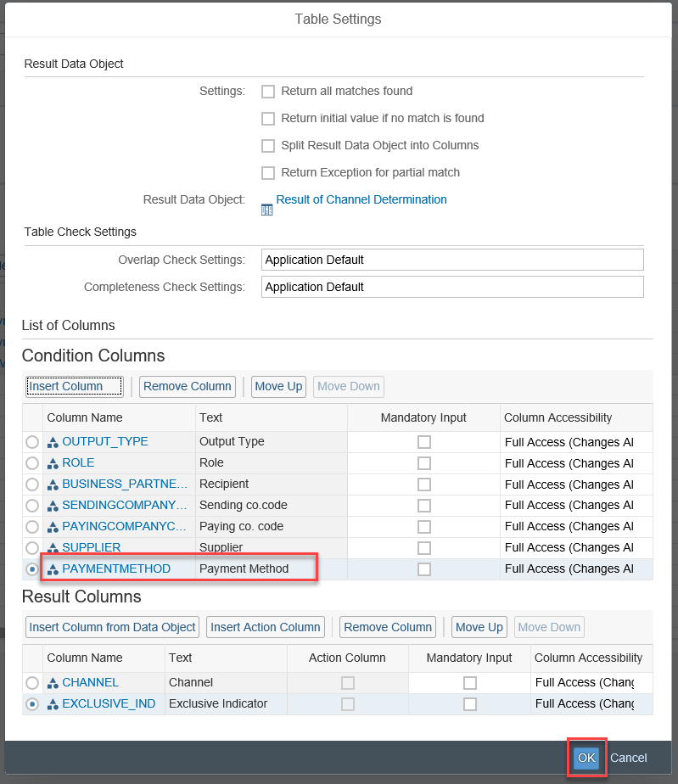Open Column Accessibility for Output Type row
This screenshot has height=784, width=678.
576,443
